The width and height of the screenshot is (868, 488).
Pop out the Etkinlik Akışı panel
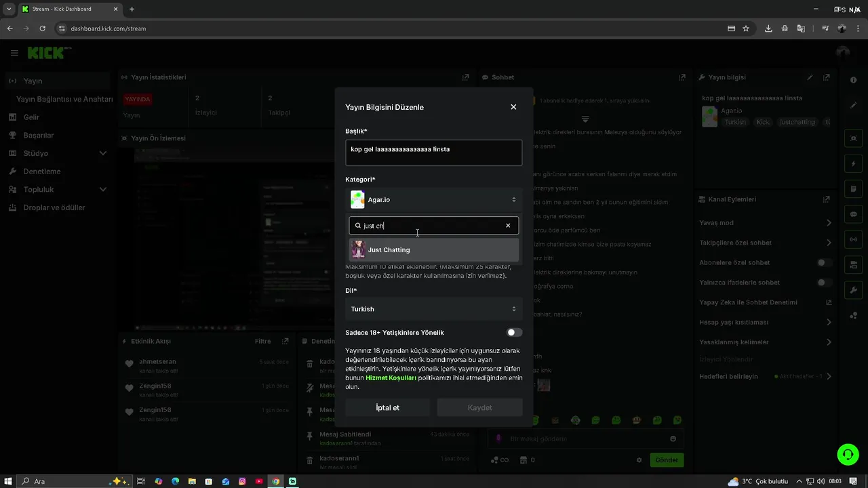point(285,342)
